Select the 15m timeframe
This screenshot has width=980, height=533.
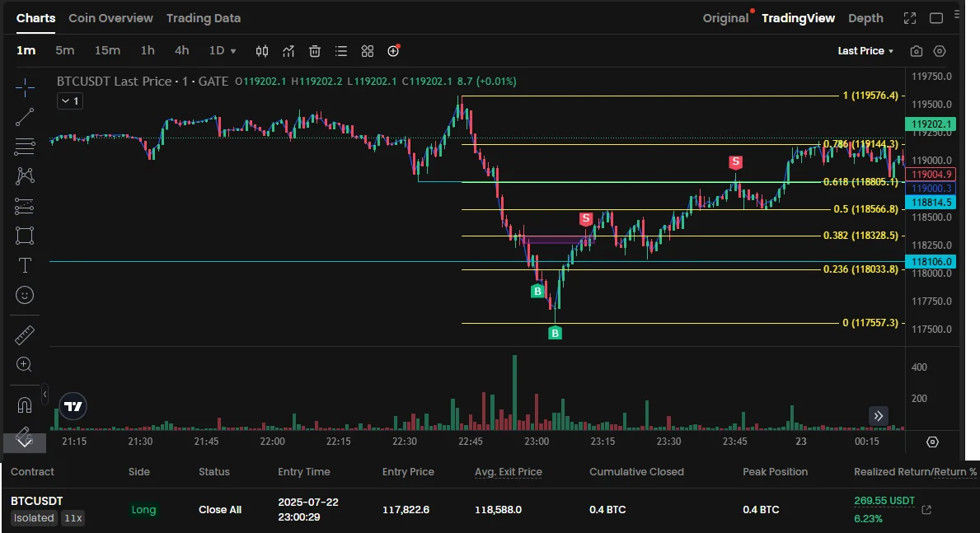(107, 50)
